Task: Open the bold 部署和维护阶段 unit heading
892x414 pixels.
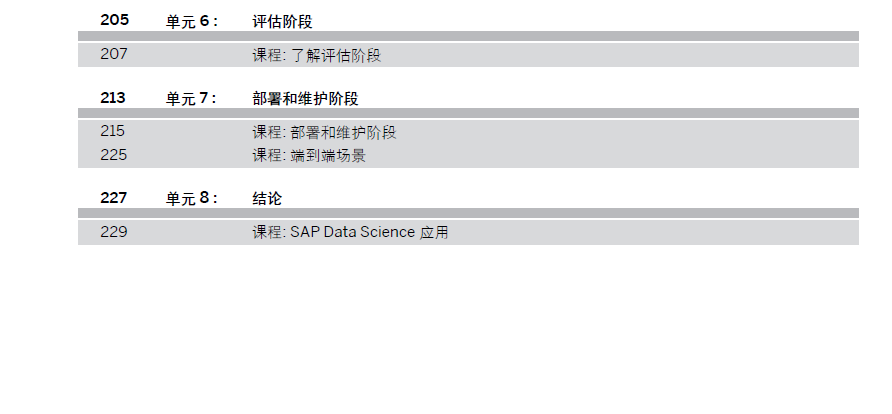Action: point(306,99)
